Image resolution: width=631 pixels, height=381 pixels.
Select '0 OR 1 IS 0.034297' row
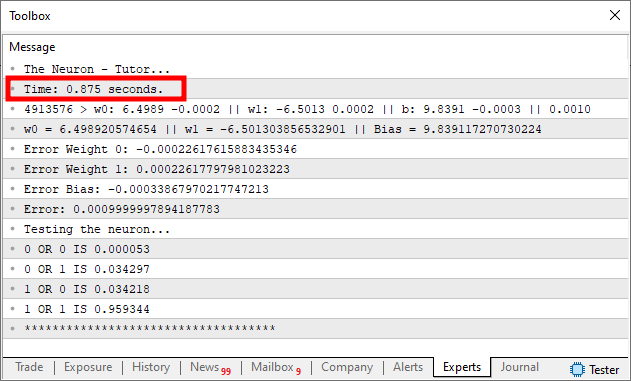(316, 269)
